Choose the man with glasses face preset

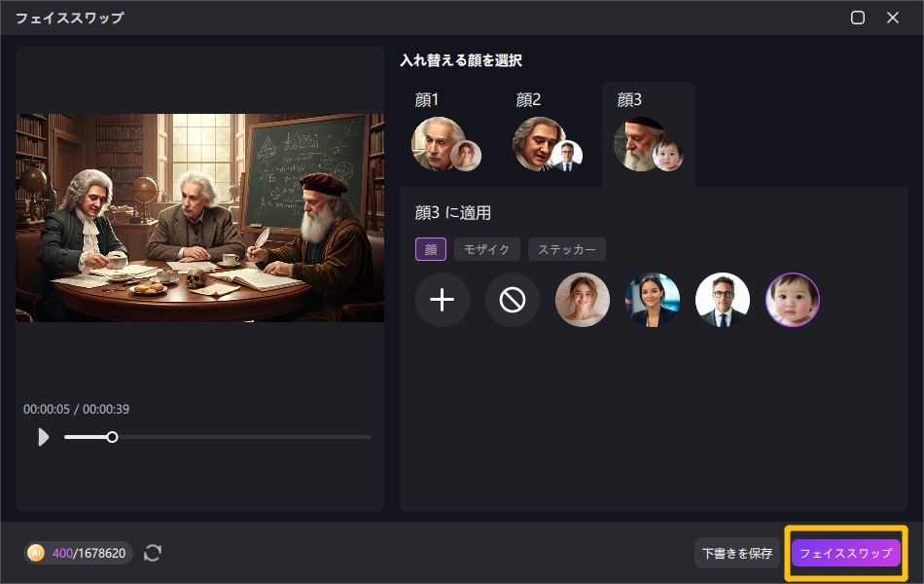(723, 300)
